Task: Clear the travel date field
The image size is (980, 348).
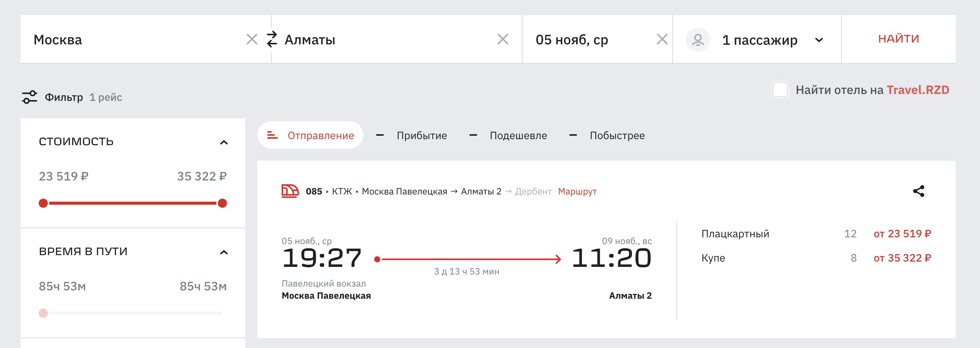Action: 662,39
